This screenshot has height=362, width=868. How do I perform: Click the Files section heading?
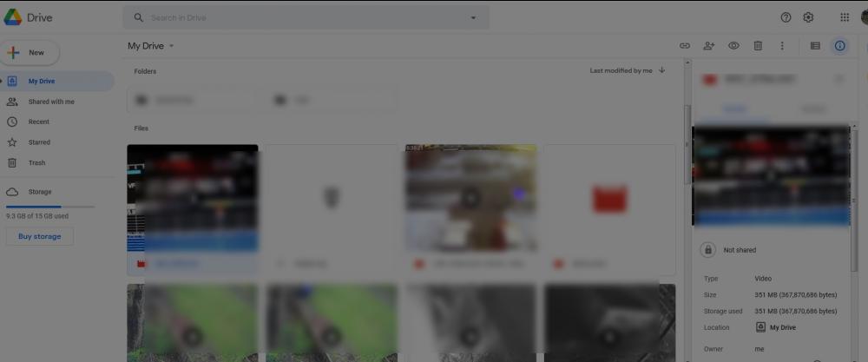coord(141,128)
